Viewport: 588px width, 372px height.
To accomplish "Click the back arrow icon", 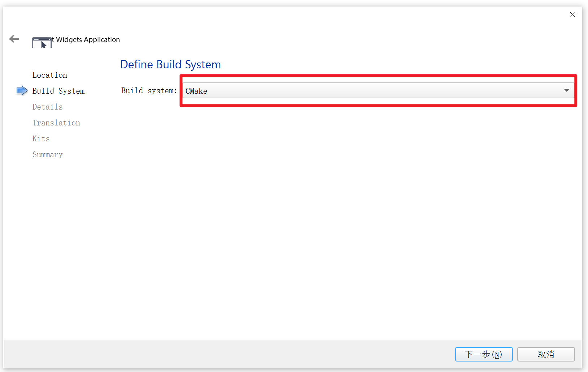I will point(14,39).
